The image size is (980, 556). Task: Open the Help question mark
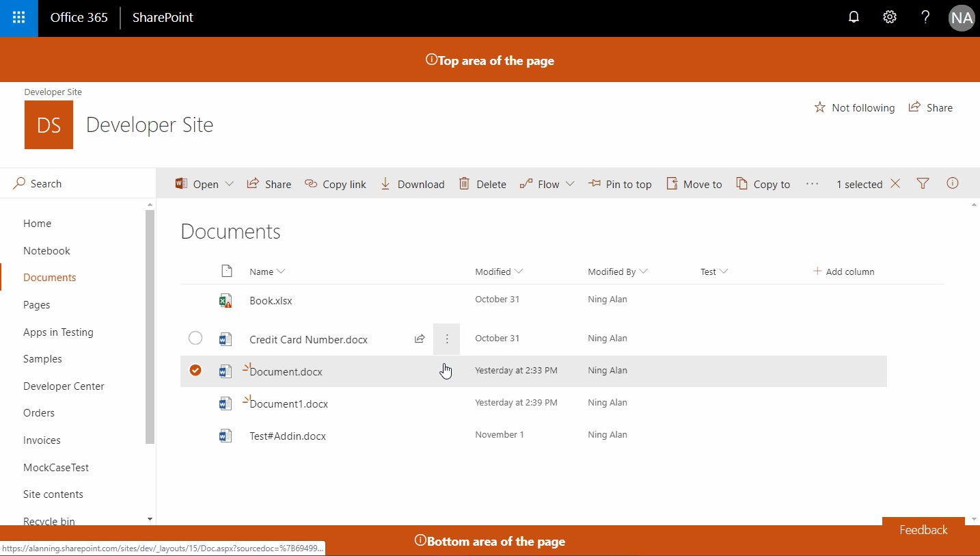coord(925,16)
